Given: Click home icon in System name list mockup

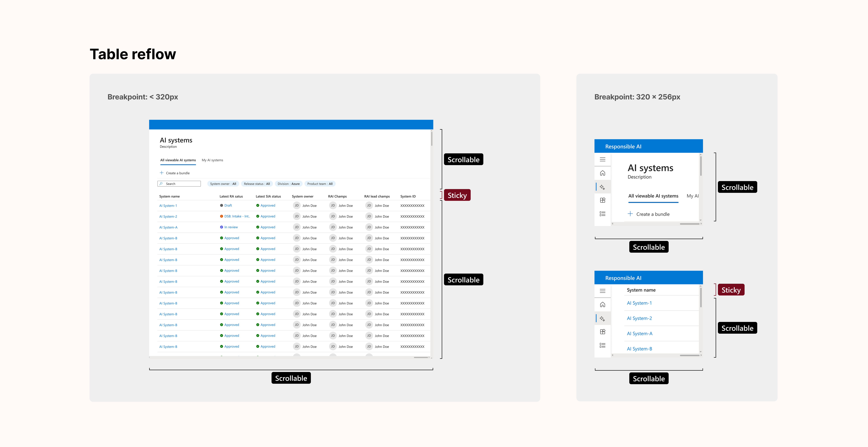Looking at the screenshot, I should click(x=603, y=305).
